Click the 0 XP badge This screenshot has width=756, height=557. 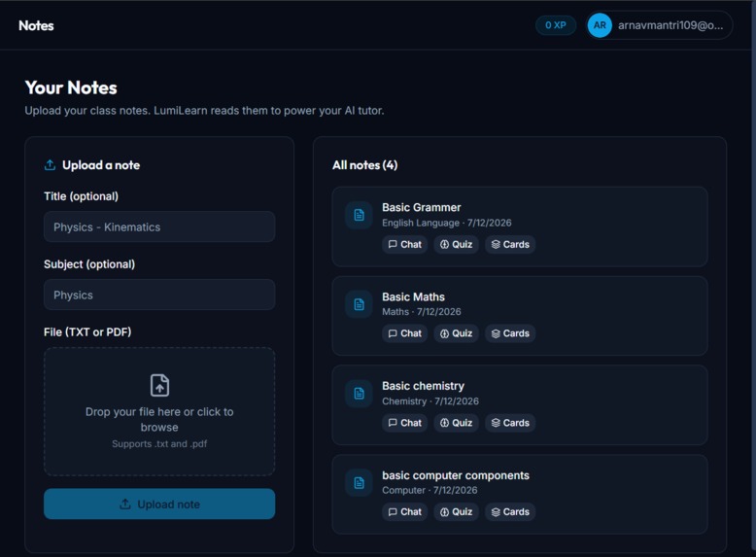coord(556,25)
